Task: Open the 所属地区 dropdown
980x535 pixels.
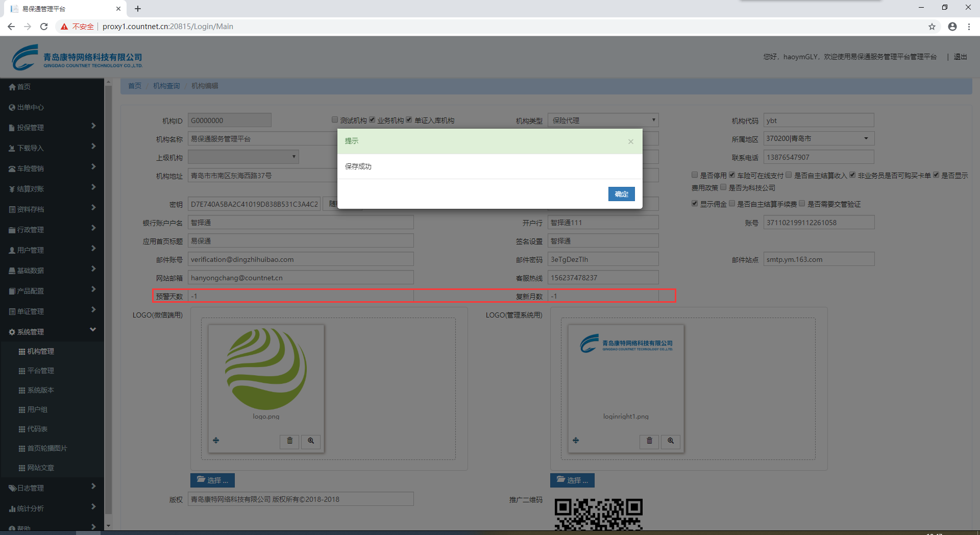Action: [x=819, y=139]
